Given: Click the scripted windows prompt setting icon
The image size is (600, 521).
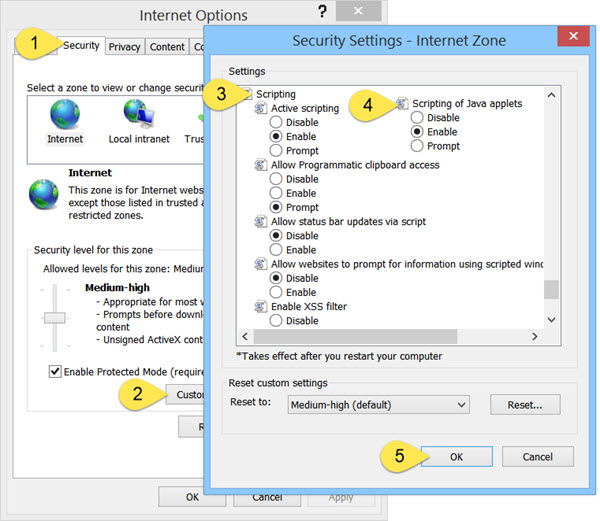Looking at the screenshot, I should coord(261,264).
